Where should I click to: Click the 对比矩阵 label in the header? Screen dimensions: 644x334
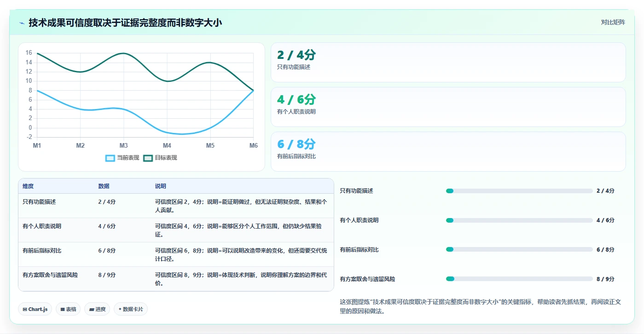tap(613, 22)
